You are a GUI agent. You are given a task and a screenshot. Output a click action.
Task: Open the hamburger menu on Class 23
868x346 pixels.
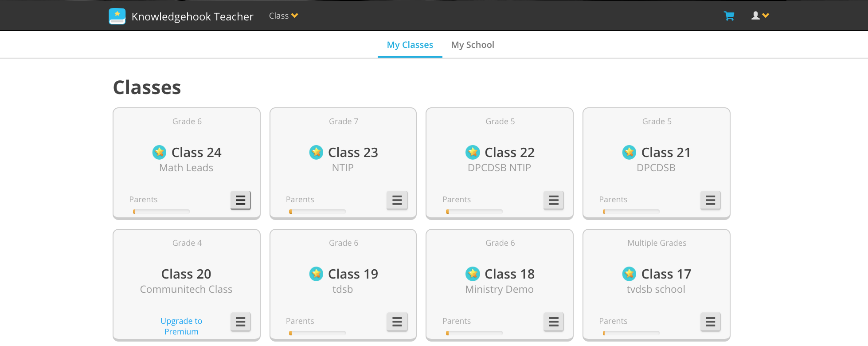click(397, 200)
